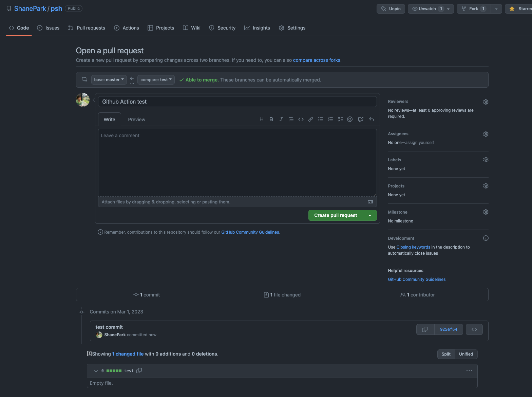The width and height of the screenshot is (532, 397).
Task: Click the 1 changed file link
Action: pos(128,354)
